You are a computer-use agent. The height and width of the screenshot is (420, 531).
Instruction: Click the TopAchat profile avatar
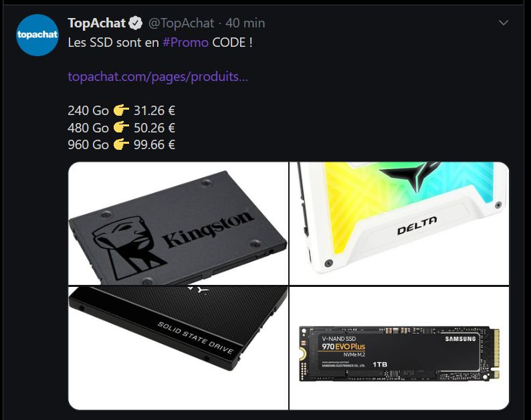pyautogui.click(x=37, y=35)
